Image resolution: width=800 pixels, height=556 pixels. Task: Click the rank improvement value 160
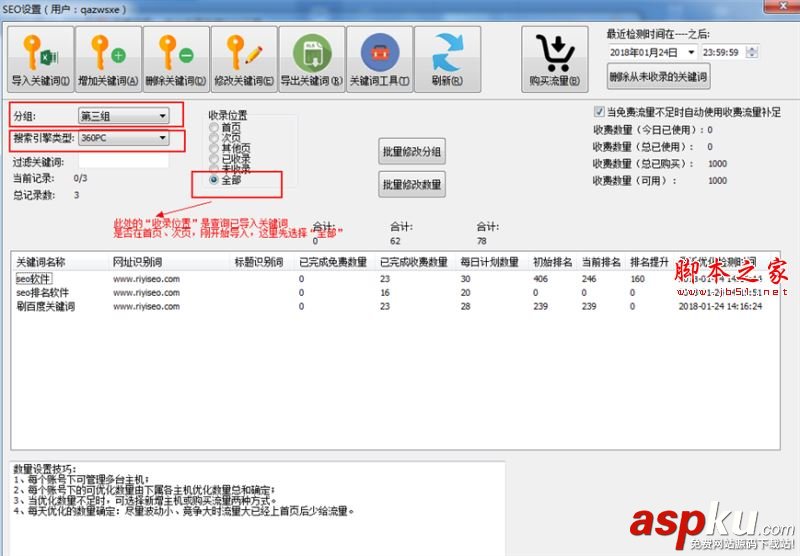[x=638, y=279]
